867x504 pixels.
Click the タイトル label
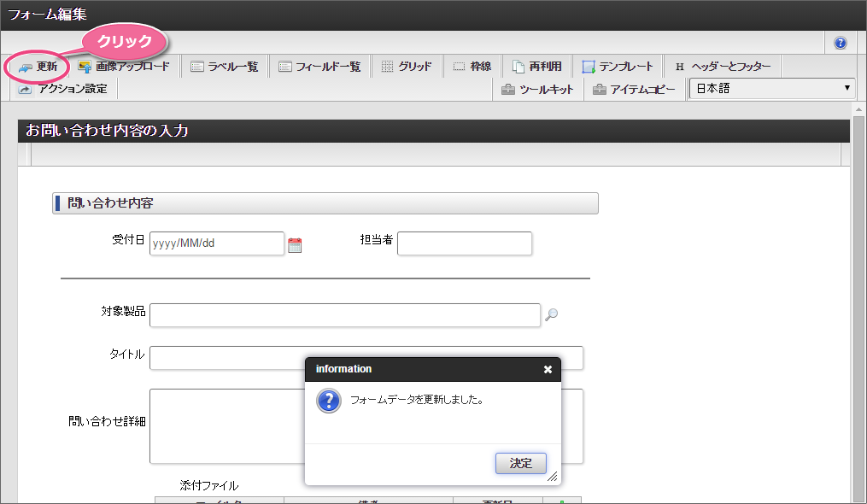coord(126,354)
